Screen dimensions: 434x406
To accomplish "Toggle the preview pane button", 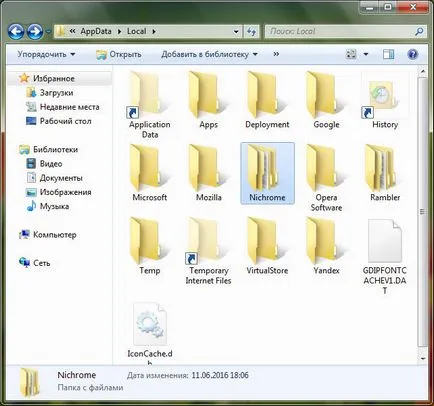I will 388,54.
